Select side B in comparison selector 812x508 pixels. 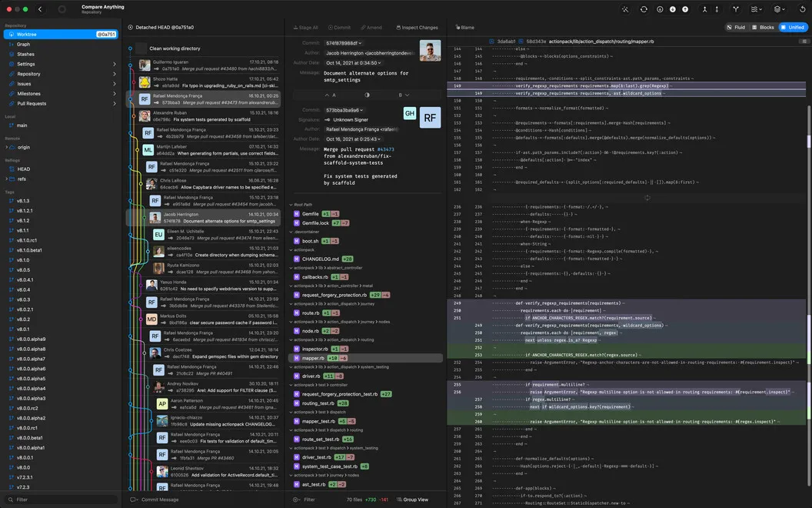(404, 95)
